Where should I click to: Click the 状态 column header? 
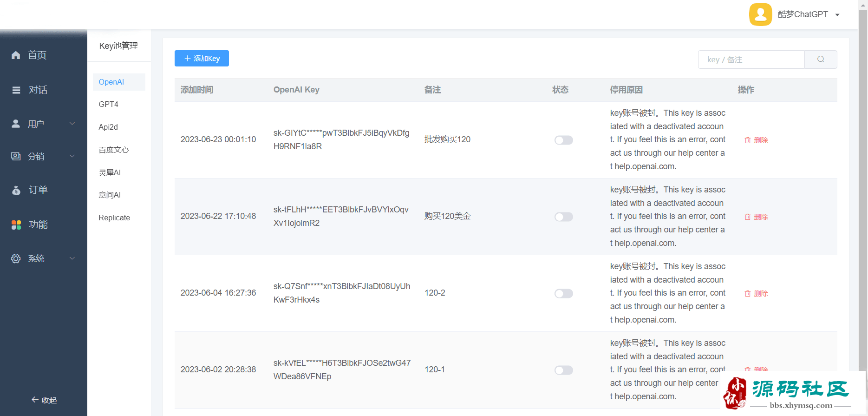tap(560, 90)
